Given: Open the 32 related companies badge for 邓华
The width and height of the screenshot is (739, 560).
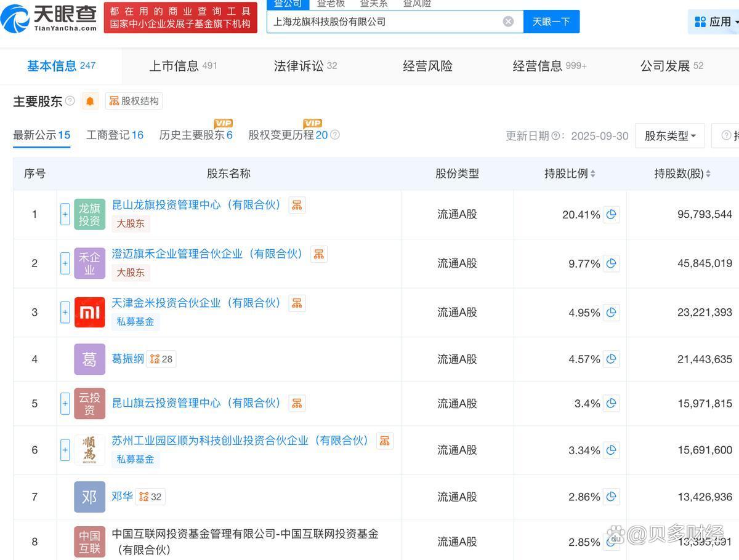Looking at the screenshot, I should 150,497.
